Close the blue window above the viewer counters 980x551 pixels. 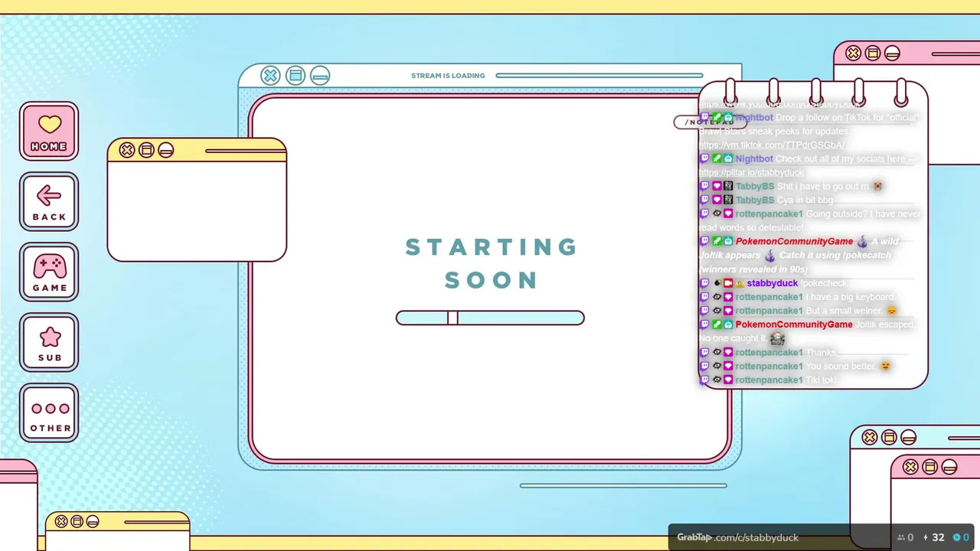point(870,438)
